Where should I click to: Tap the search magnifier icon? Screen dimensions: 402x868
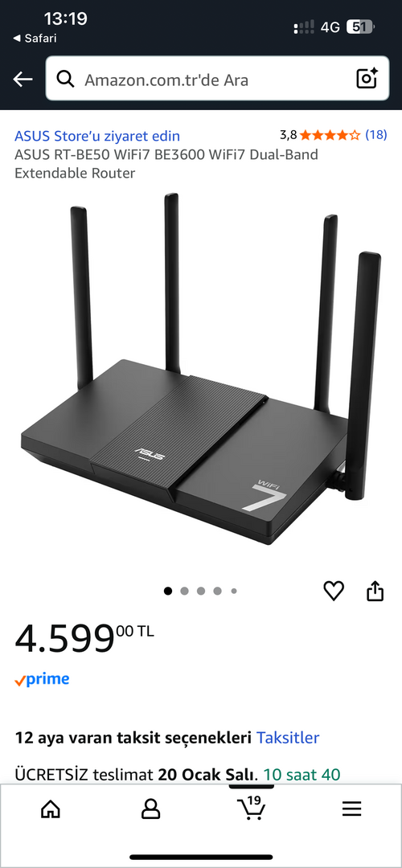pyautogui.click(x=66, y=80)
